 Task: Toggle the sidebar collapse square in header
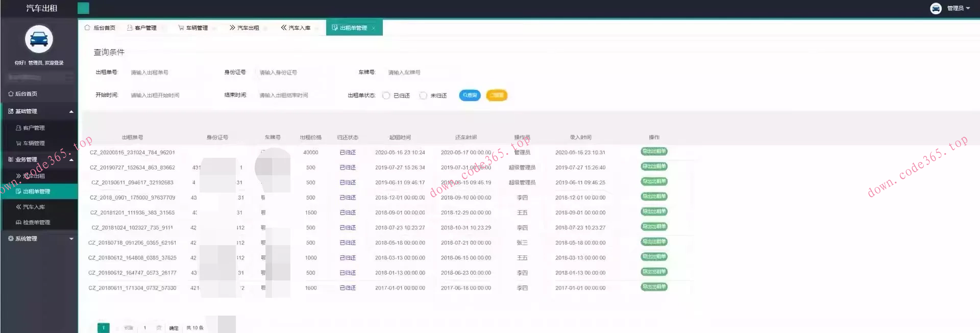(83, 8)
